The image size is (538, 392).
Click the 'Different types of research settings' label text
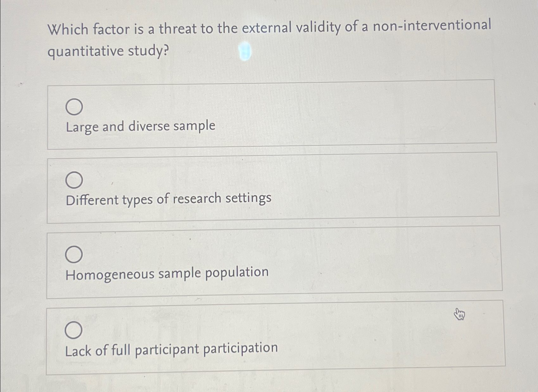[168, 199]
